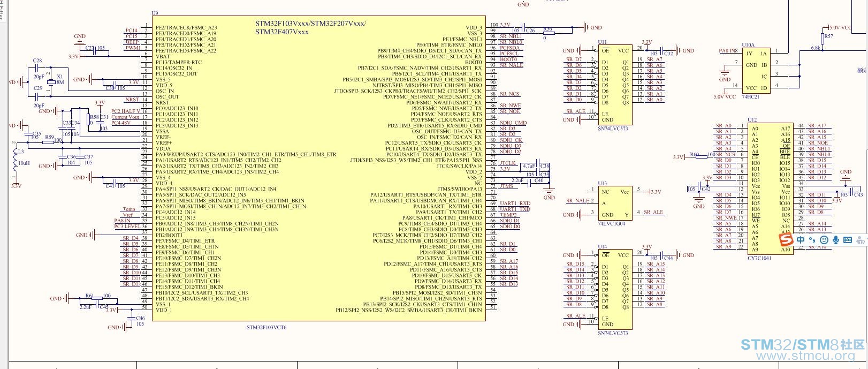Image resolution: width=868 pixels, height=369 pixels.
Task: Select the 74HC21 part label
Action: pos(750,97)
